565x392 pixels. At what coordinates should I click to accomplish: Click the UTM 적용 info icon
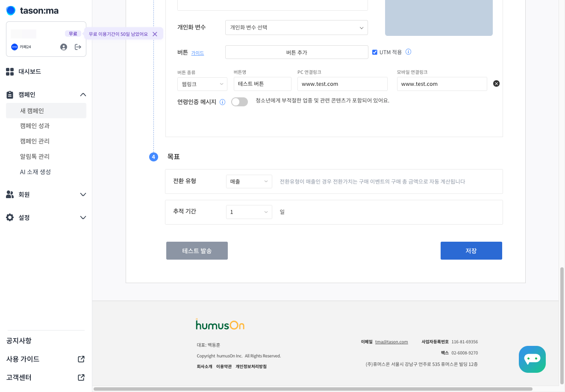pos(408,52)
